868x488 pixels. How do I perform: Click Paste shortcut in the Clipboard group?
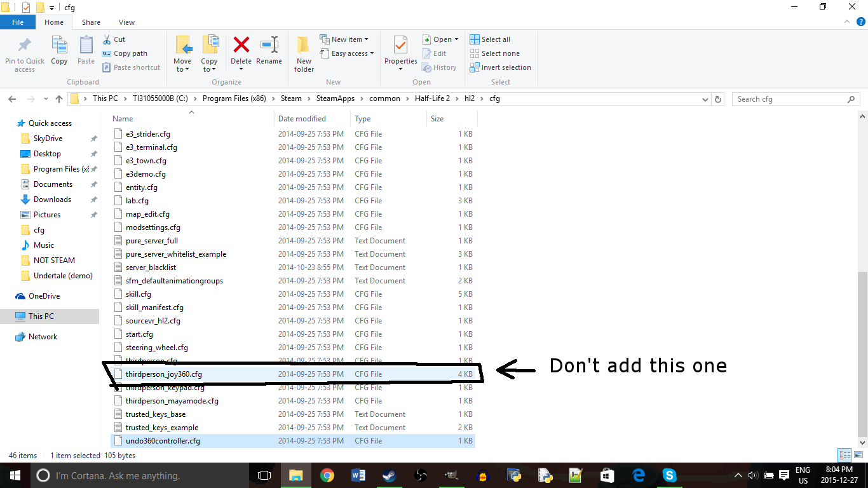(x=131, y=67)
